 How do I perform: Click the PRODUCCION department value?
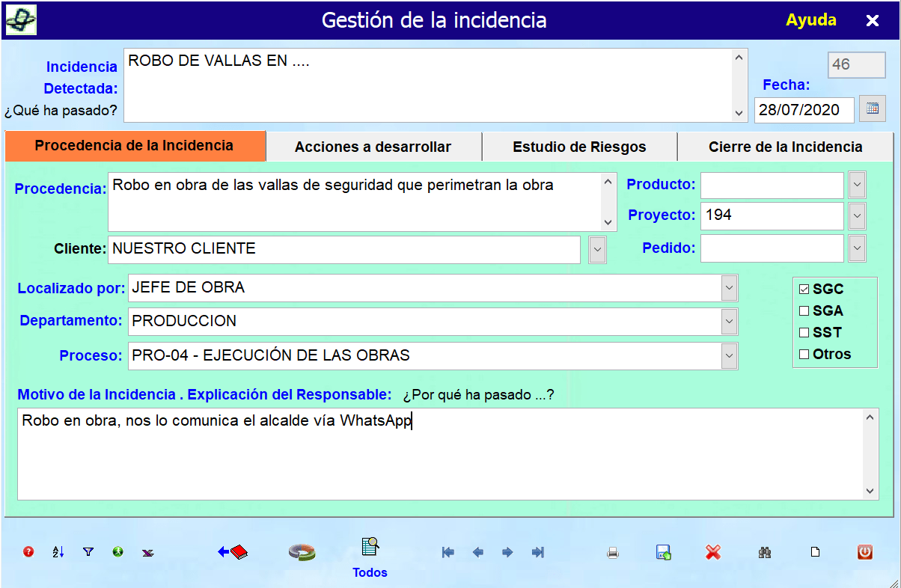pyautogui.click(x=184, y=321)
